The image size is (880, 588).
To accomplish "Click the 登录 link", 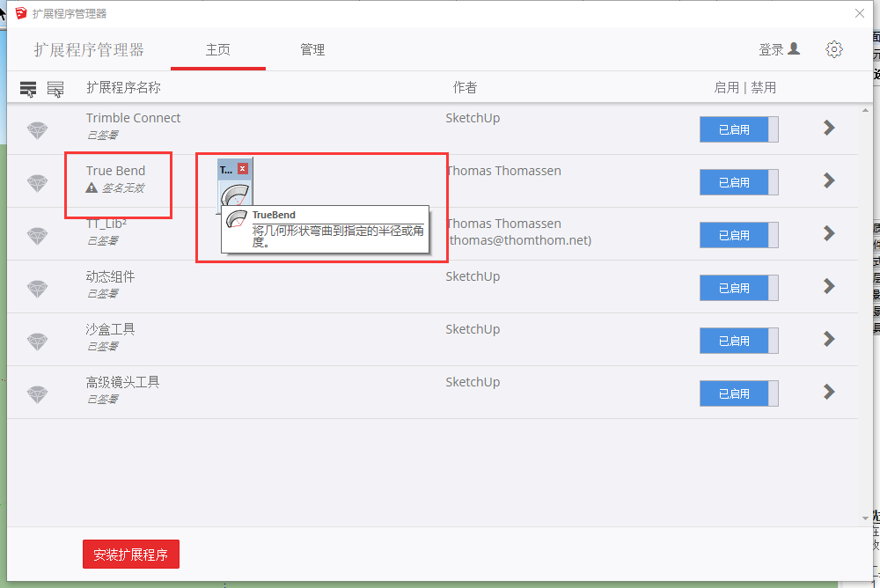I will (771, 49).
